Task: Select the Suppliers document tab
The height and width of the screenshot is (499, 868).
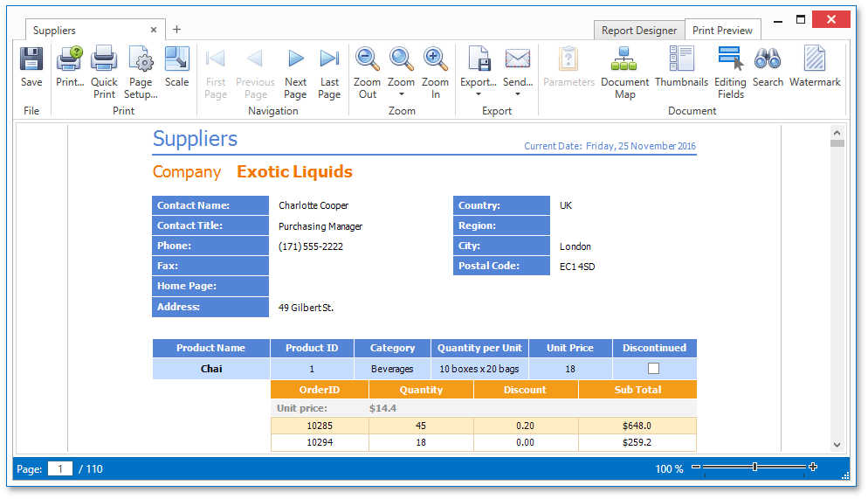Action: 55,31
